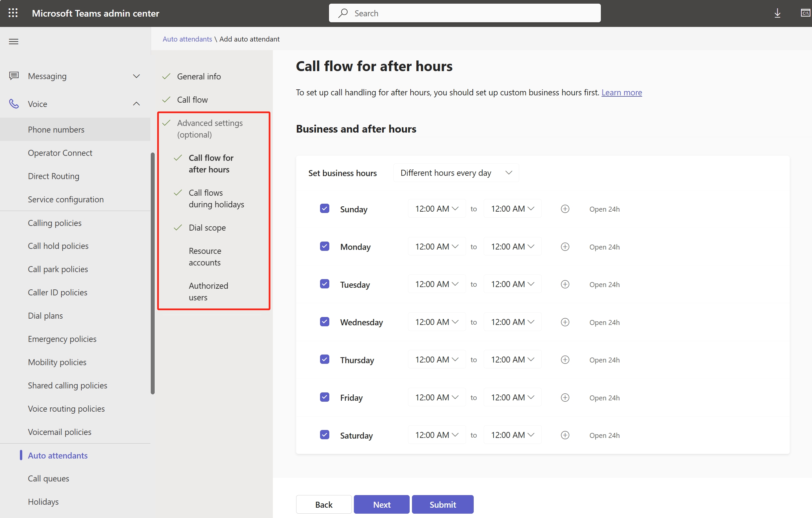Select Advanced settings (optional) step
812x518 pixels.
point(210,129)
